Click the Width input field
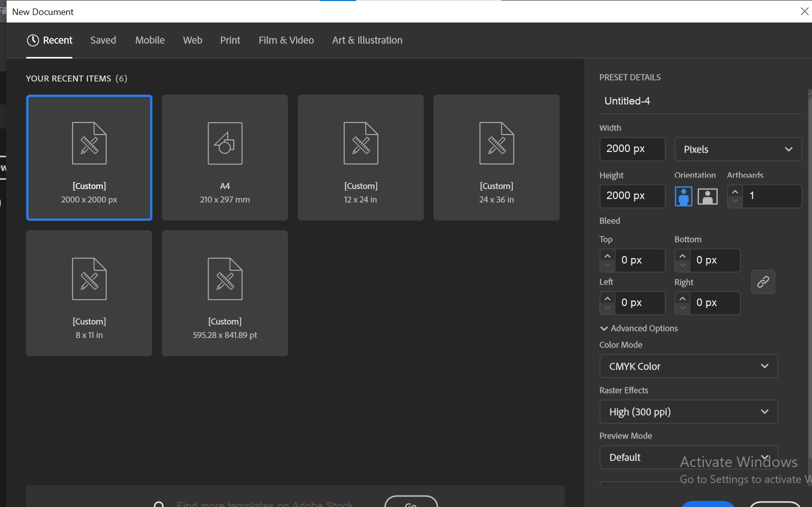The width and height of the screenshot is (812, 507). point(632,149)
